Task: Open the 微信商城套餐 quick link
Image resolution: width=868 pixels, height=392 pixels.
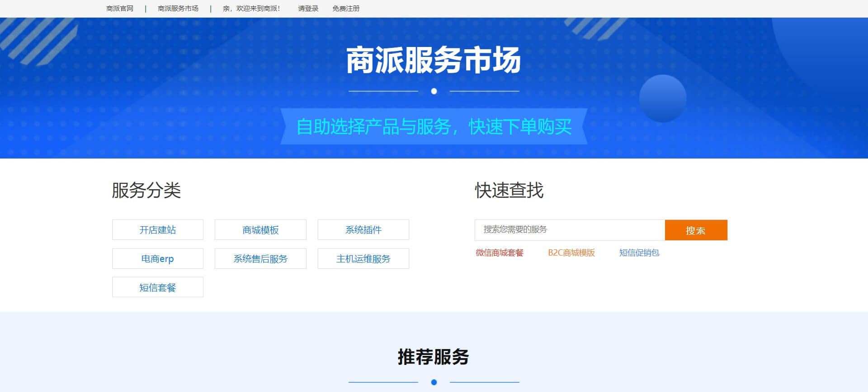Action: tap(500, 253)
